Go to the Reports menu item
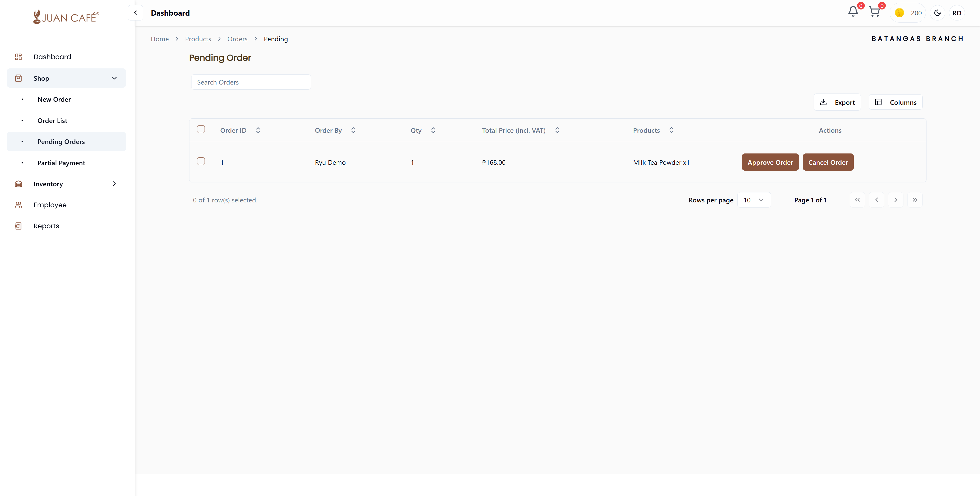 pos(46,226)
